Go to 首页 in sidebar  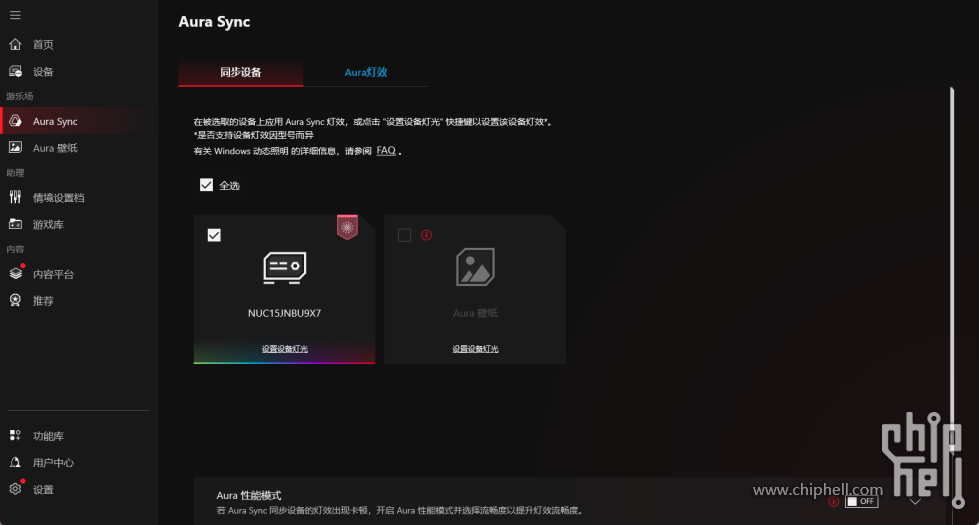pyautogui.click(x=78, y=44)
